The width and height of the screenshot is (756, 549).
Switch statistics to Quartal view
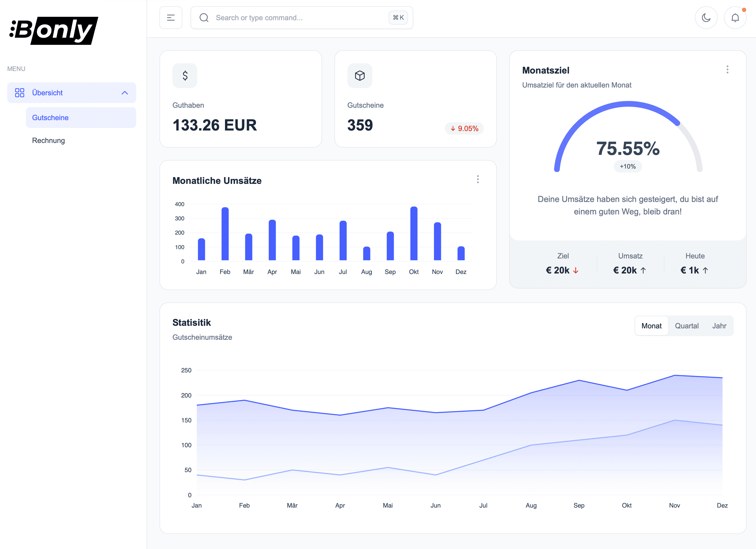click(686, 326)
